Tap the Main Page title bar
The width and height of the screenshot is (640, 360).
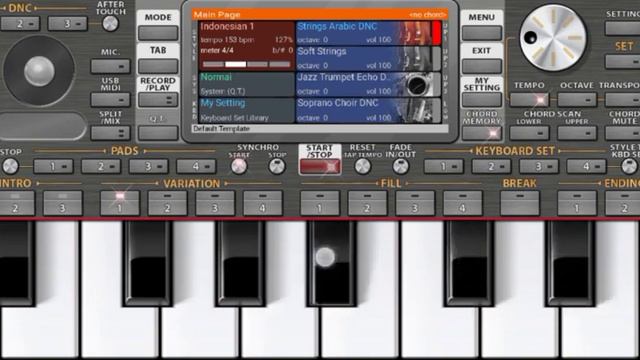320,15
